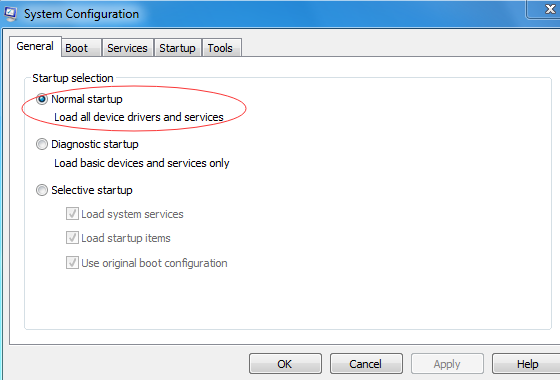Switch to the Boot tab

tap(81, 48)
